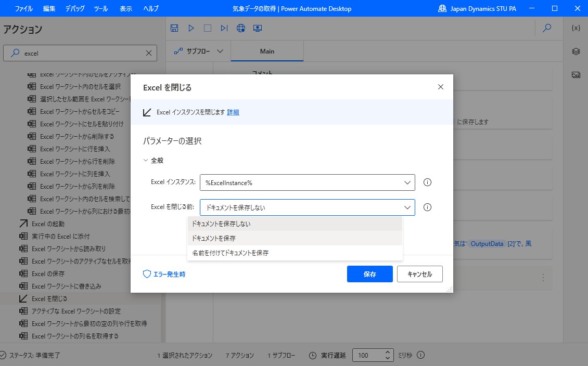
Task: Open the 表示 menu
Action: [x=126, y=9]
